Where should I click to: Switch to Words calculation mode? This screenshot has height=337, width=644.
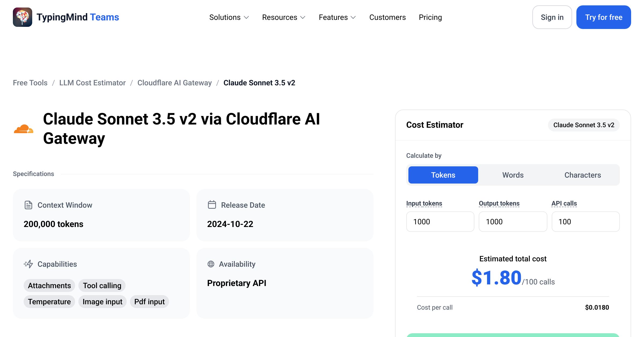click(513, 175)
